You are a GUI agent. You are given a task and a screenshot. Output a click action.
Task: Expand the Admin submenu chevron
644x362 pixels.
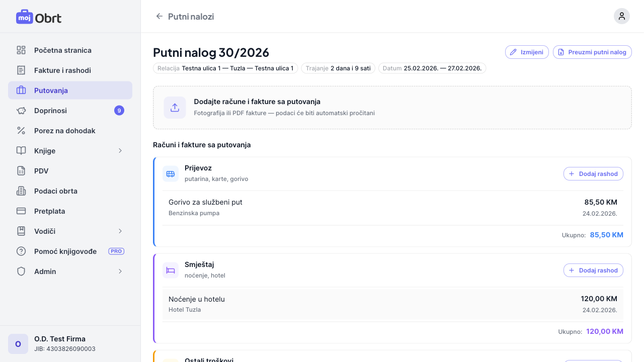tap(120, 271)
